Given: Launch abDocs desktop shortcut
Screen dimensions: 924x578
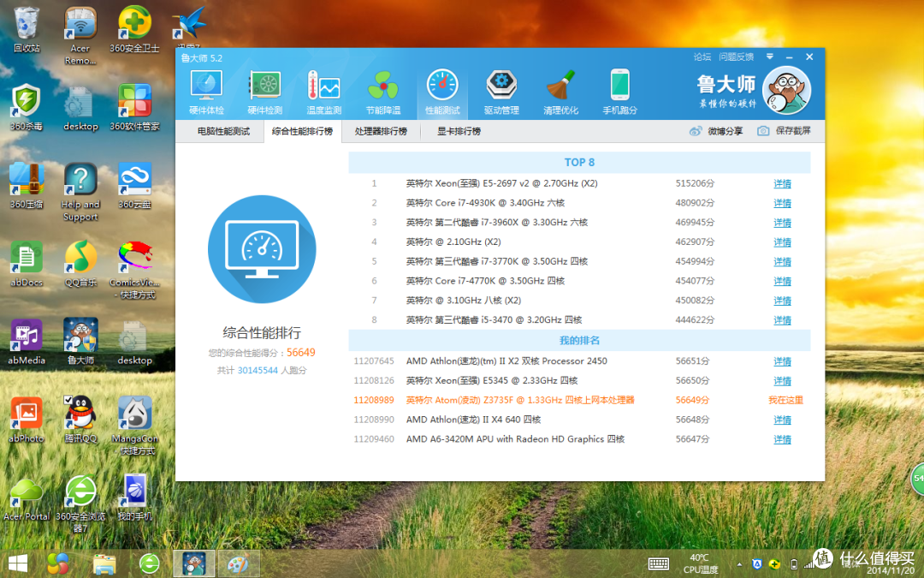Looking at the screenshot, I should pyautogui.click(x=26, y=263).
